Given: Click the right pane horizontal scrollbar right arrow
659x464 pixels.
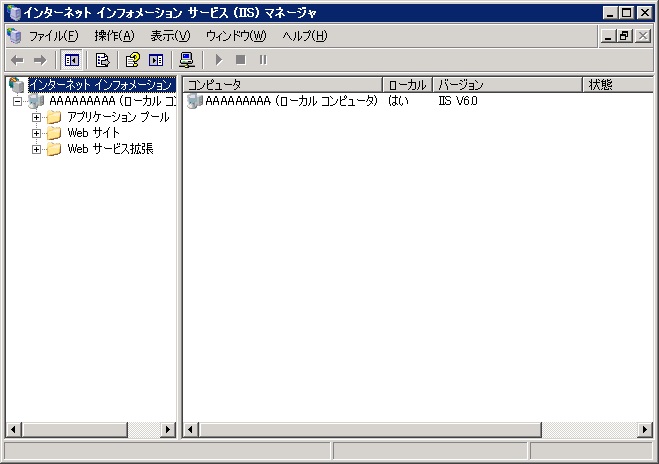Looking at the screenshot, I should (x=645, y=430).
